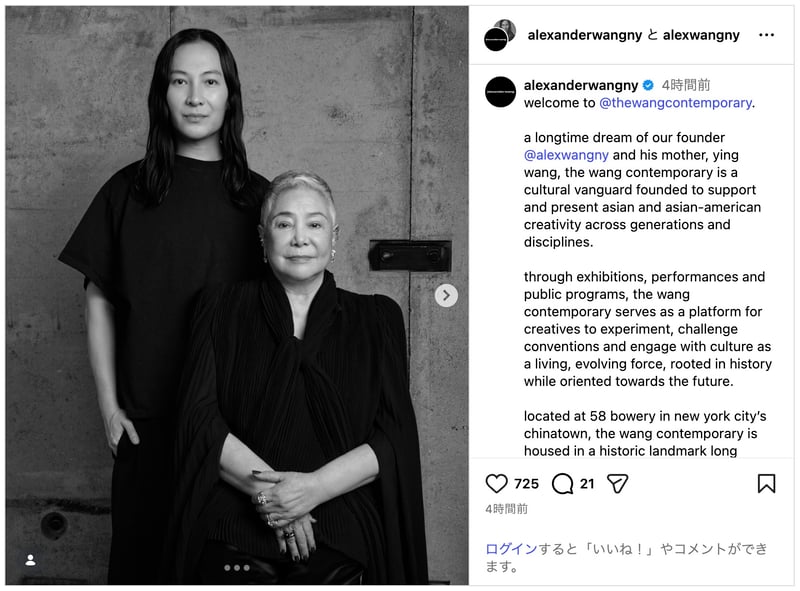Open the three-dot more options menu
This screenshot has height=591, width=800.
(766, 35)
